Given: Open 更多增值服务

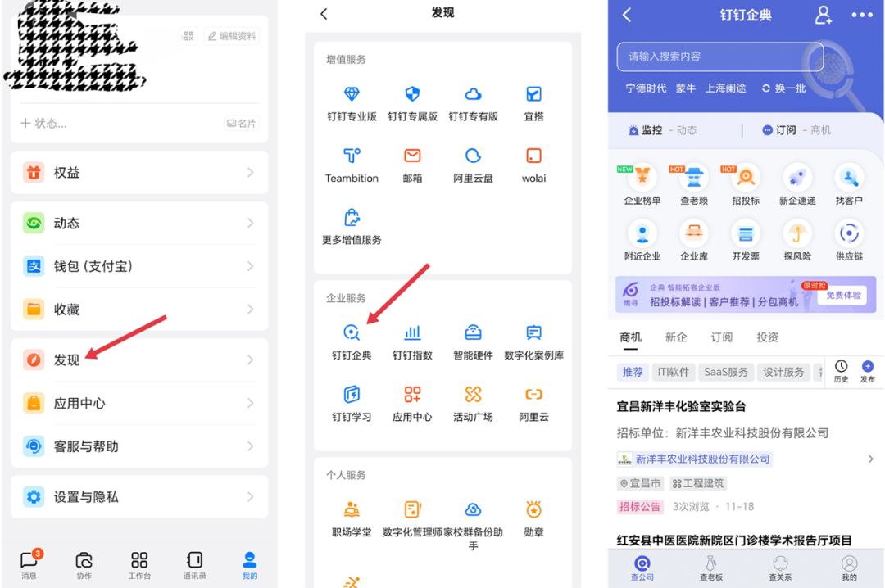Looking at the screenshot, I should [352, 227].
